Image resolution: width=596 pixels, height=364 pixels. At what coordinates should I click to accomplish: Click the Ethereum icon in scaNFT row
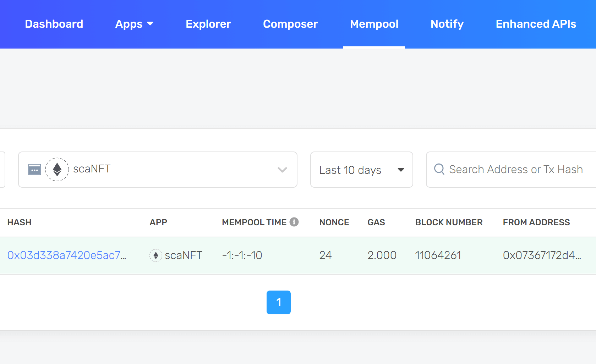coord(155,255)
